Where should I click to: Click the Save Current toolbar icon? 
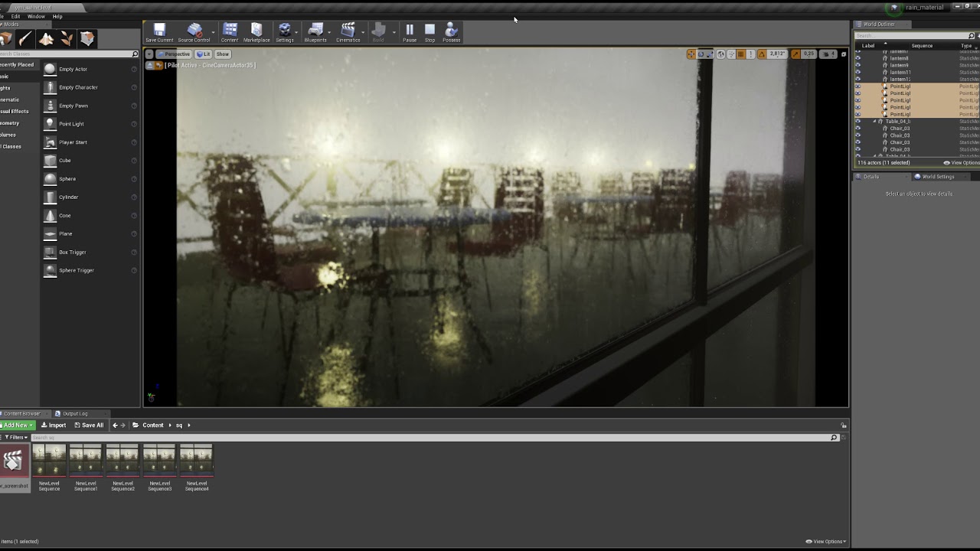click(x=159, y=32)
